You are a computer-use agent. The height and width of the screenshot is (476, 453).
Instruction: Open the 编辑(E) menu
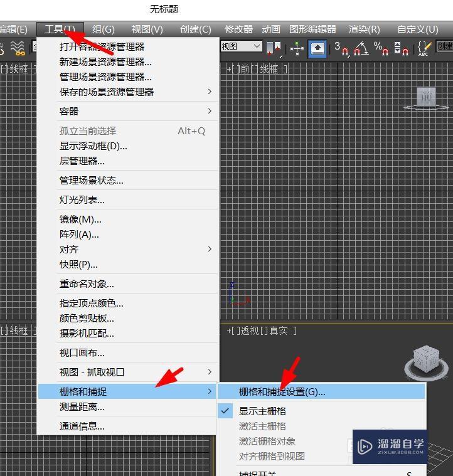pyautogui.click(x=13, y=29)
